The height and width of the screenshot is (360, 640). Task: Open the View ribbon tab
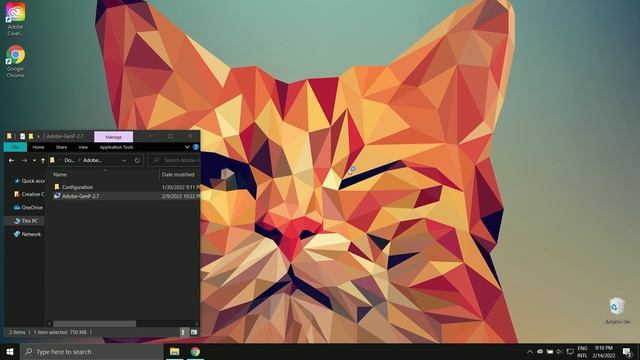point(83,147)
